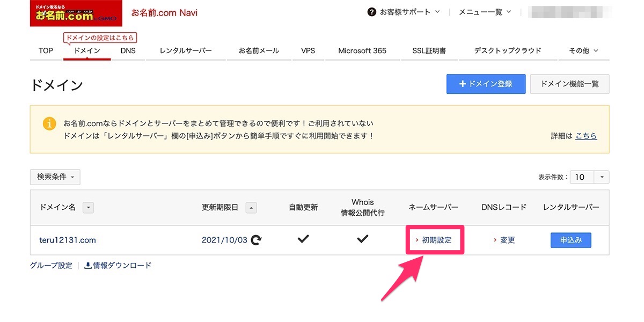This screenshot has width=644, height=322.
Task: Open the レンタルサーバー tab
Action: click(186, 51)
